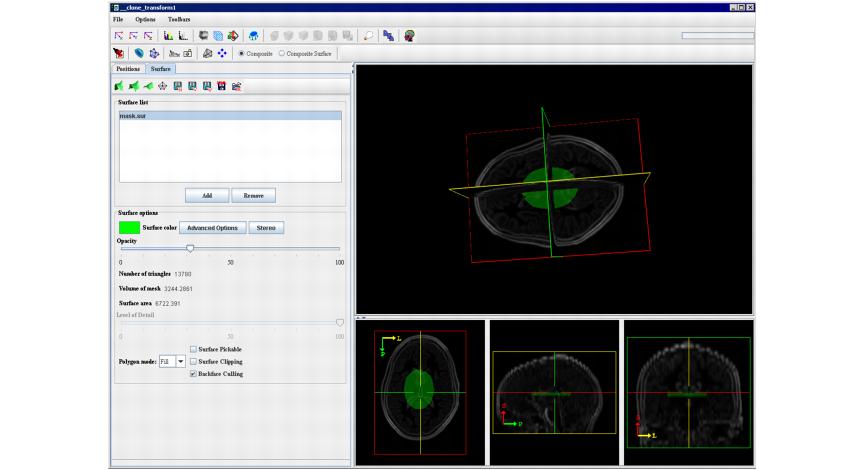Click the four blue dots icon
The width and height of the screenshot is (864, 470).
point(222,53)
